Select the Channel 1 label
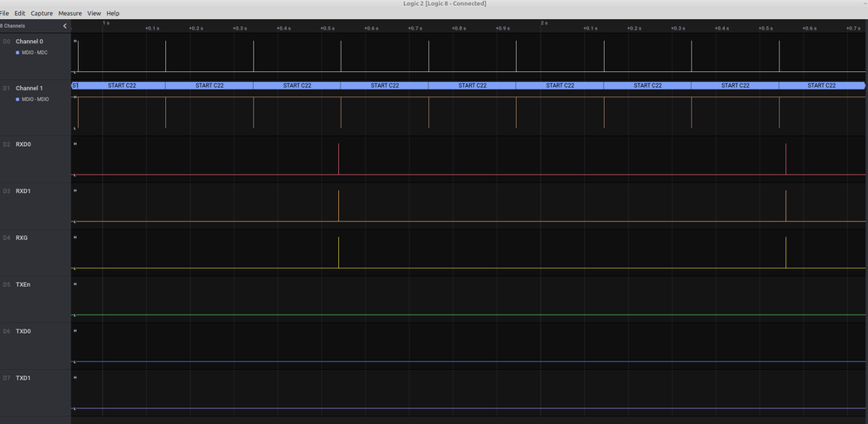 click(30, 88)
